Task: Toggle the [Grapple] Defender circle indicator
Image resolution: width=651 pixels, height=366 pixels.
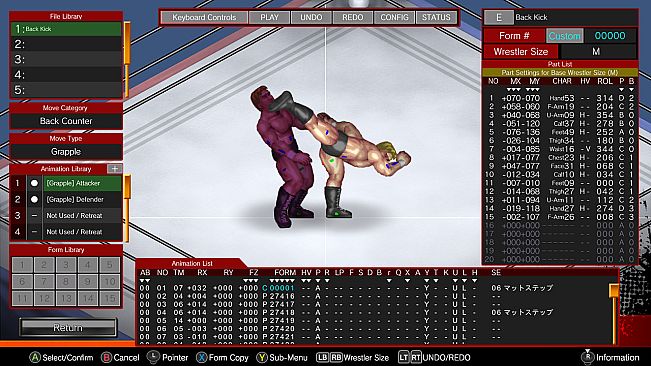Action: [34, 199]
